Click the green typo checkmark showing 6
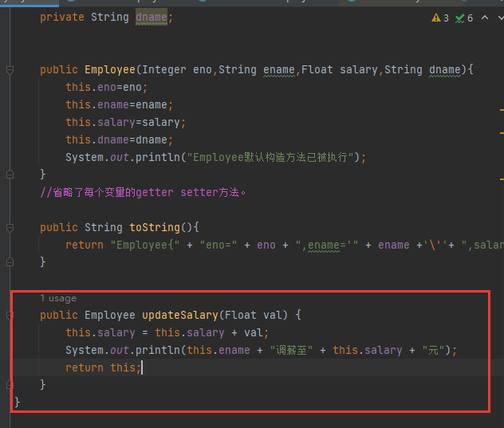The image size is (504, 428). point(464,18)
